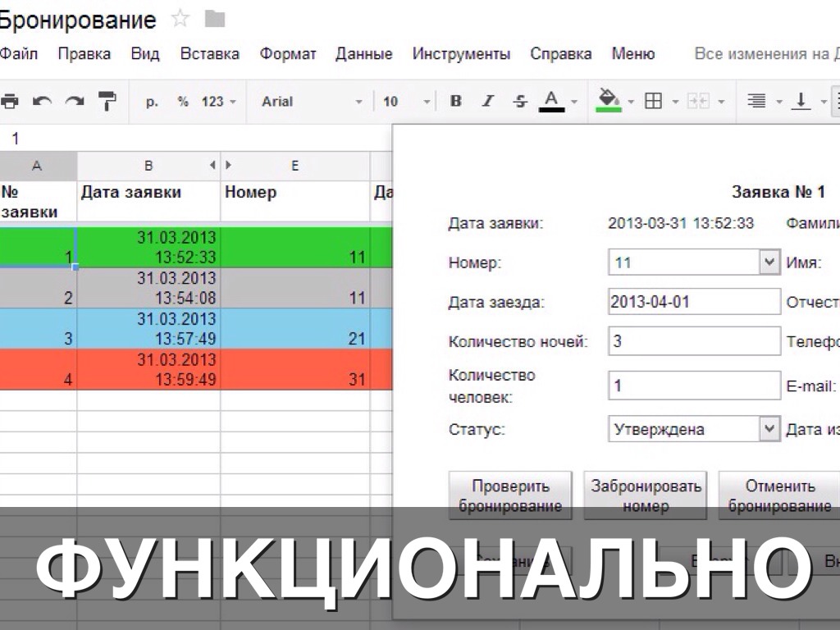Click the folder icon beside the title
840x630 pixels.
pos(214,20)
